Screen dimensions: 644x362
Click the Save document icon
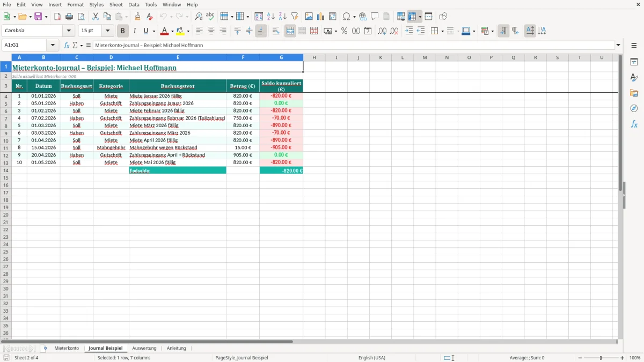(38, 17)
